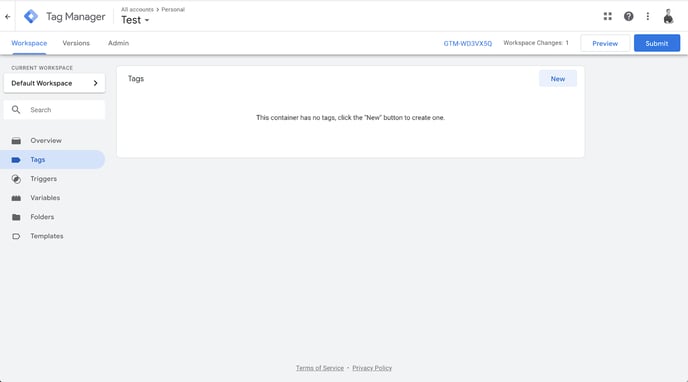The height and width of the screenshot is (382, 688).
Task: Open Folders in the sidebar
Action: [53, 217]
